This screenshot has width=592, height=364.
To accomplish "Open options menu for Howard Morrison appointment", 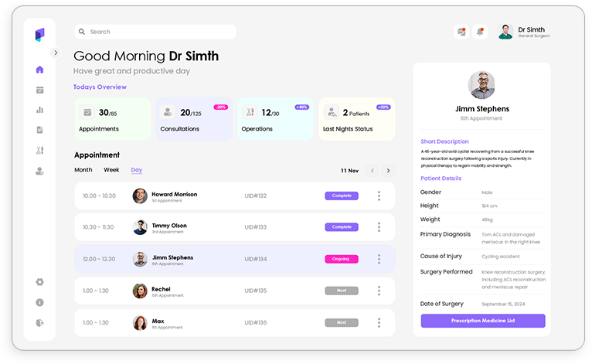I will (379, 196).
